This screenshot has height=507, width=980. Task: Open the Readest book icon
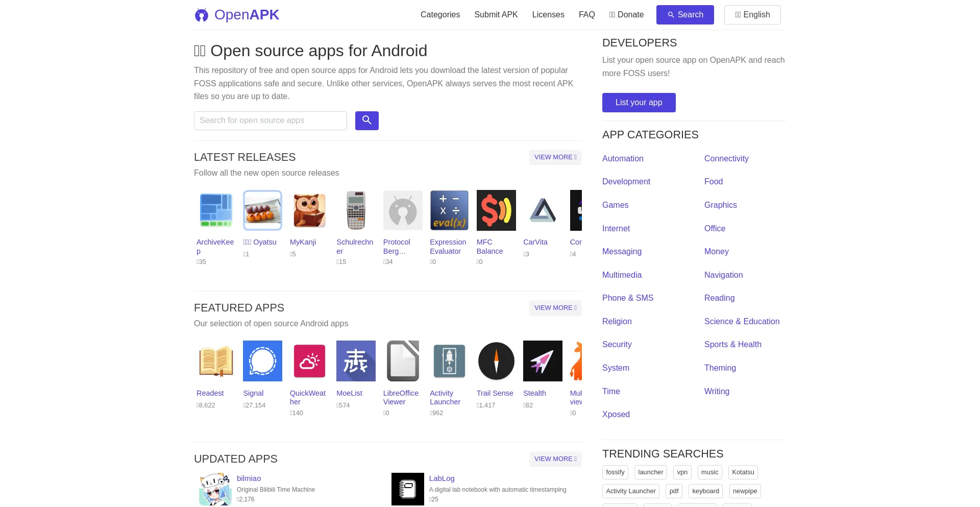pos(216,361)
